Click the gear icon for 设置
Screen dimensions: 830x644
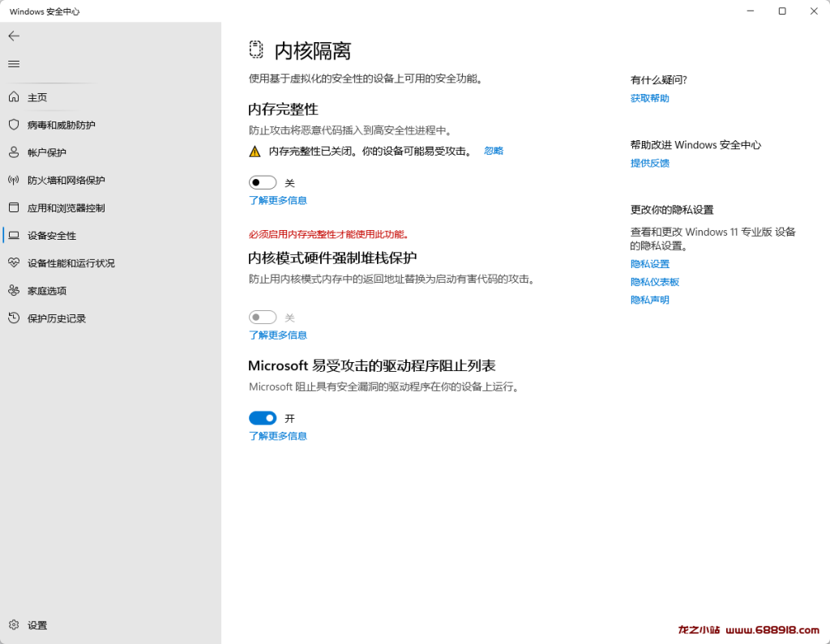(x=14, y=625)
